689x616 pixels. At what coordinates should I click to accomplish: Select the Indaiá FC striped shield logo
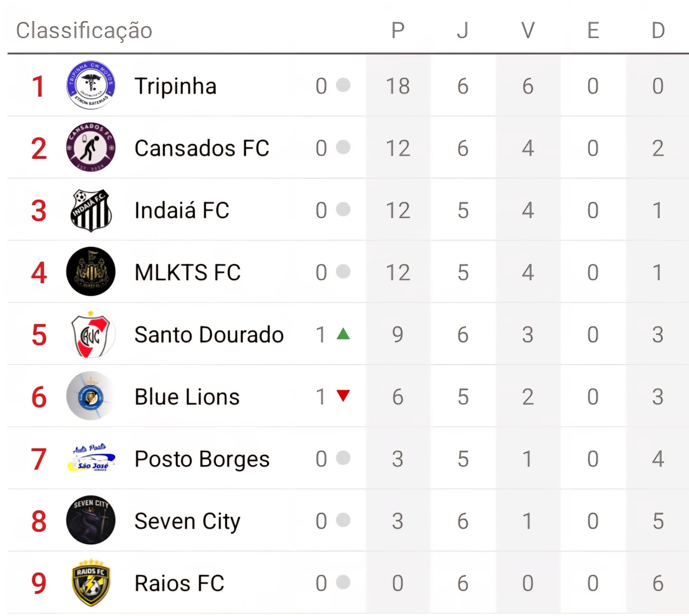tap(90, 210)
